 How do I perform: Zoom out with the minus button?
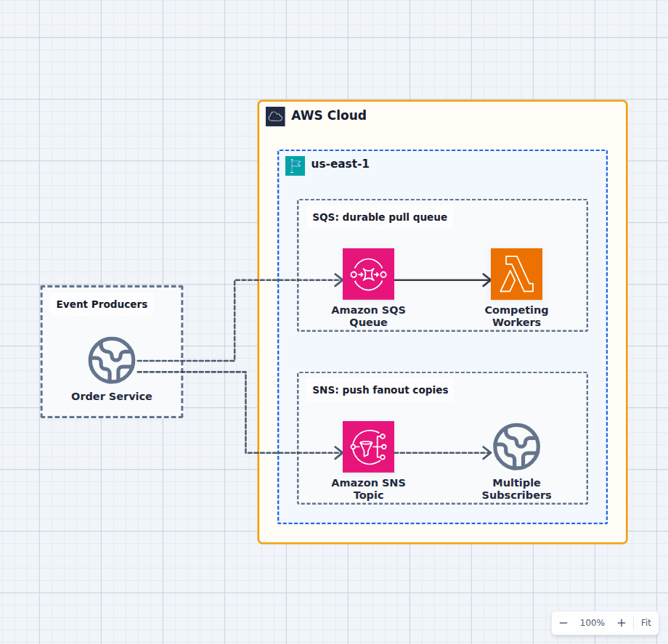(x=563, y=623)
